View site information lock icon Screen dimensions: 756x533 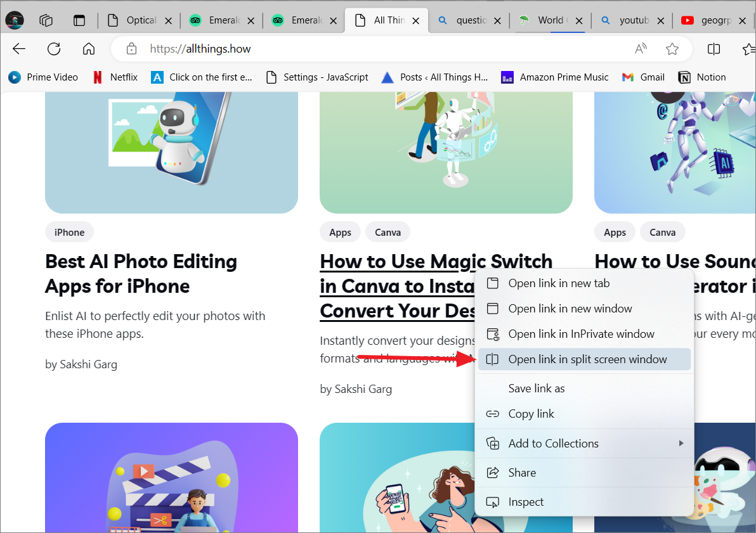pos(131,49)
